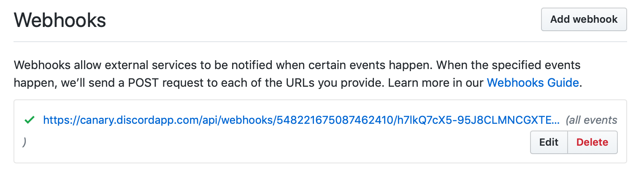Click the divider line under the Webhooks heading
The image size is (644, 176).
320,42
